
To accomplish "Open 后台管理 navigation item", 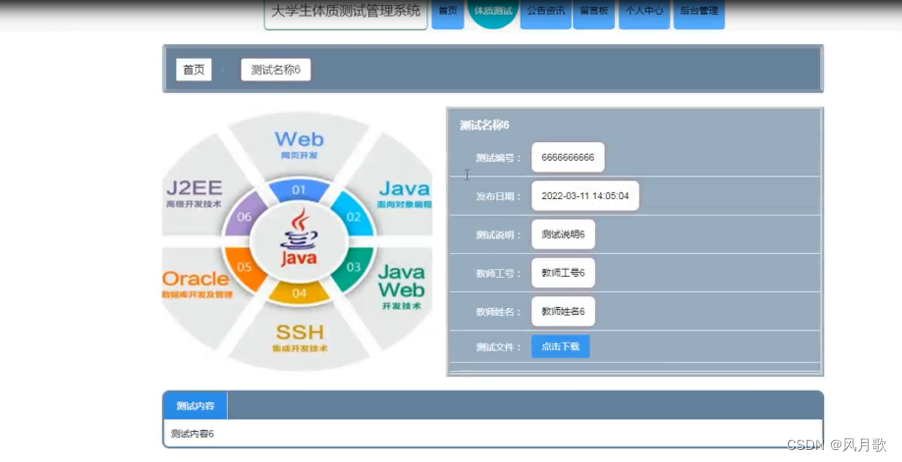I will coord(699,13).
